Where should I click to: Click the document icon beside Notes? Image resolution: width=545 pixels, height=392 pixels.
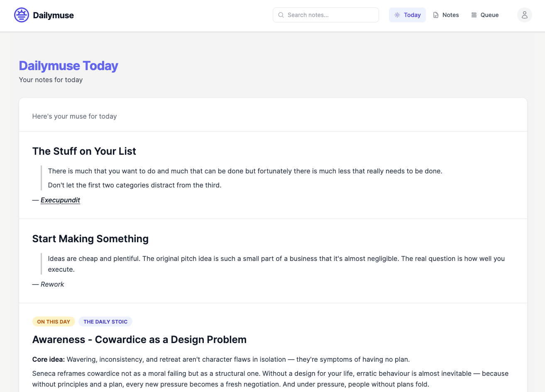coord(436,15)
